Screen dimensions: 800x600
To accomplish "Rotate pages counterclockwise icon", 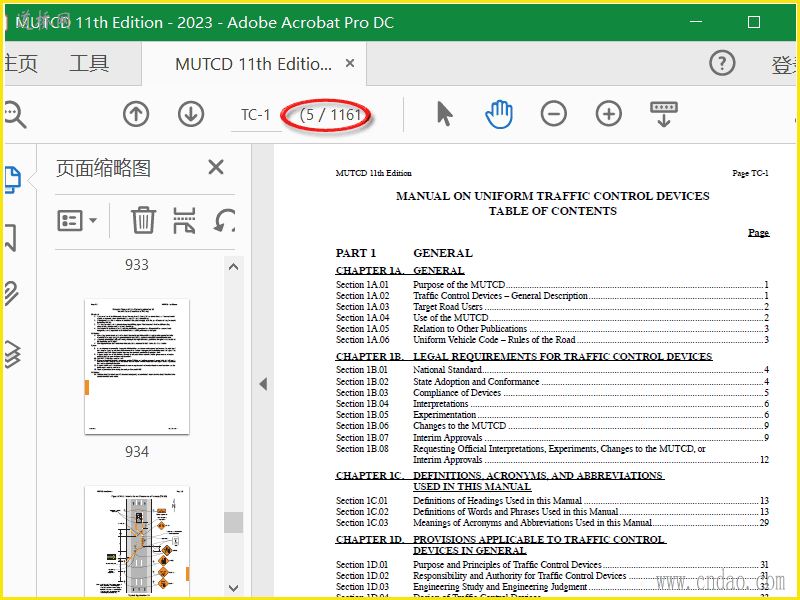I will pos(224,220).
